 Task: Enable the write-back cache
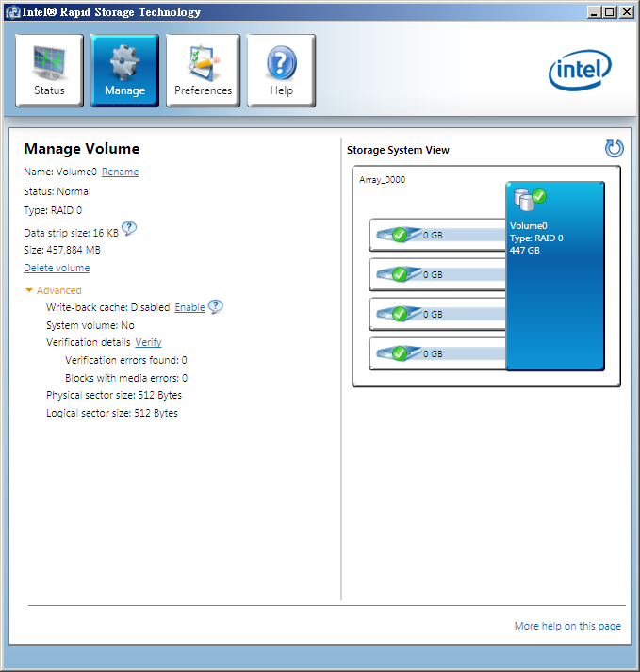pos(189,307)
